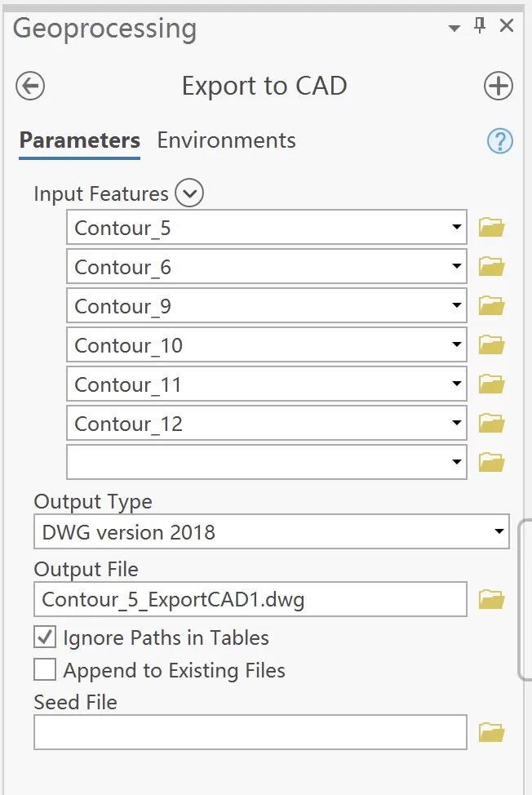Expand the Input Features chevron
Image resolution: width=532 pixels, height=795 pixels.
coord(189,193)
